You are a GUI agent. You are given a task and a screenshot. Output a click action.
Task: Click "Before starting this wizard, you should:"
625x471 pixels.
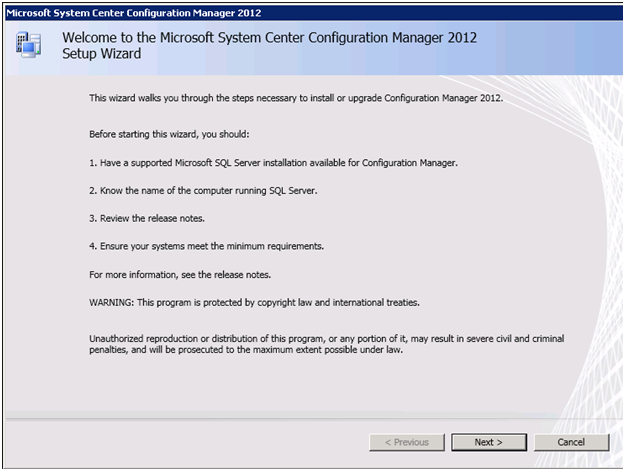[x=169, y=134]
